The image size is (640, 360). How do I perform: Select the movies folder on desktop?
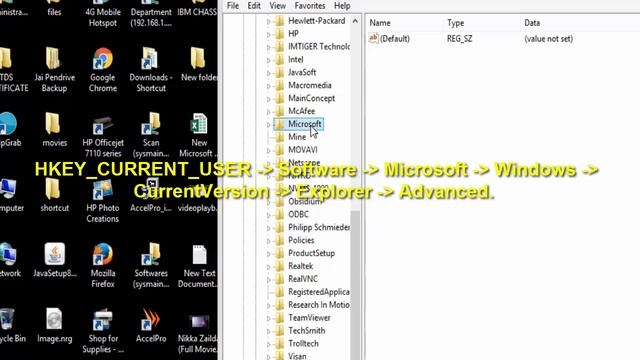point(54,124)
